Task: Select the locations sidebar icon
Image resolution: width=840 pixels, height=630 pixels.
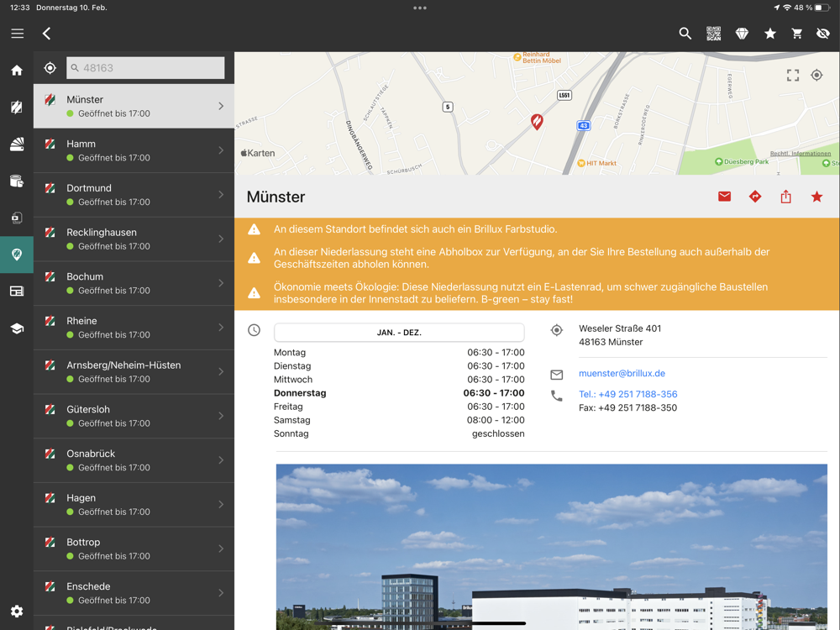Action: point(17,255)
